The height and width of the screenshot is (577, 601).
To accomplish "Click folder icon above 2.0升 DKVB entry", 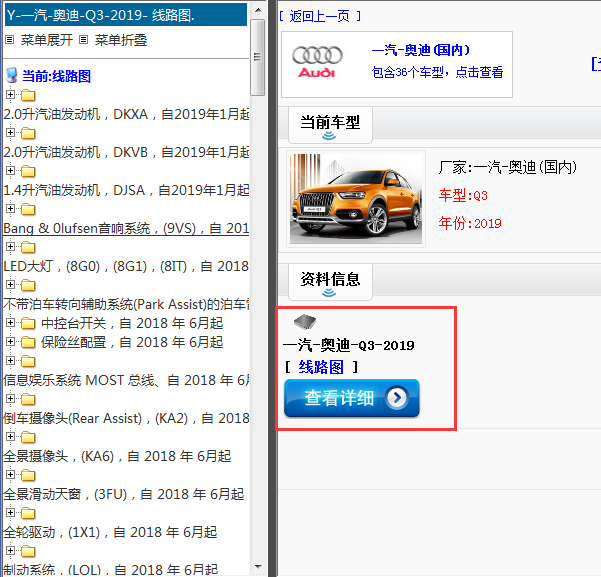I will [28, 133].
